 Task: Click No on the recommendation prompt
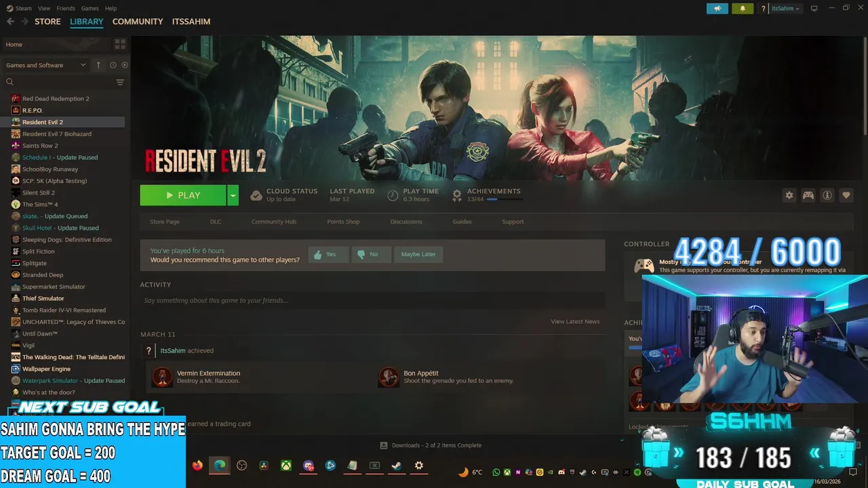tap(371, 254)
